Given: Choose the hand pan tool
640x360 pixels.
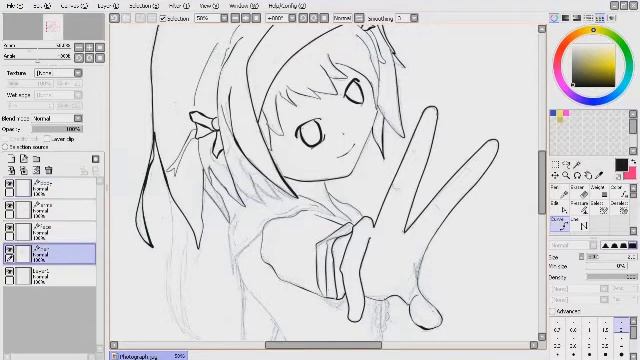Looking at the screenshot, I should click(x=588, y=176).
